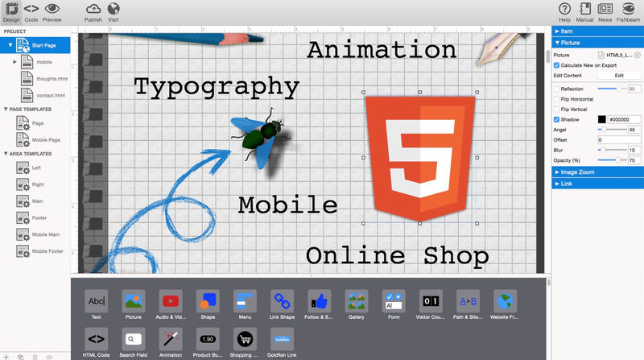Open the shadow color swatch
This screenshot has width=644, height=360.
pyautogui.click(x=601, y=119)
